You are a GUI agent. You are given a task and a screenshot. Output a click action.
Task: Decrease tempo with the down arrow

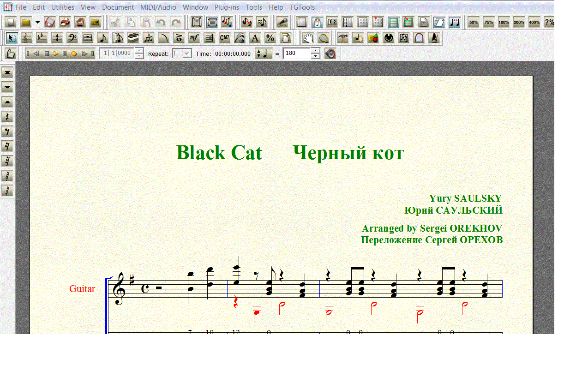coord(315,56)
